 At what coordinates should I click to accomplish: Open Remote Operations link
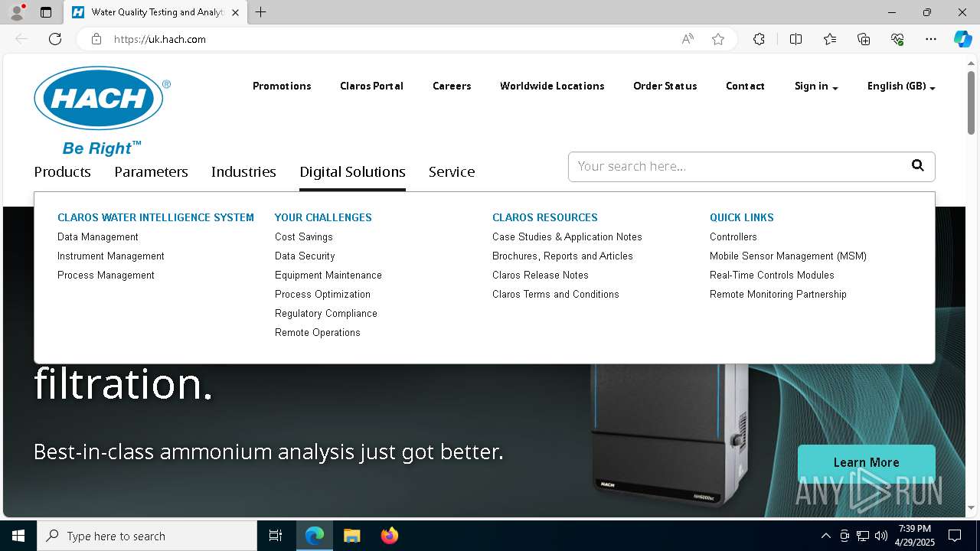click(x=318, y=333)
